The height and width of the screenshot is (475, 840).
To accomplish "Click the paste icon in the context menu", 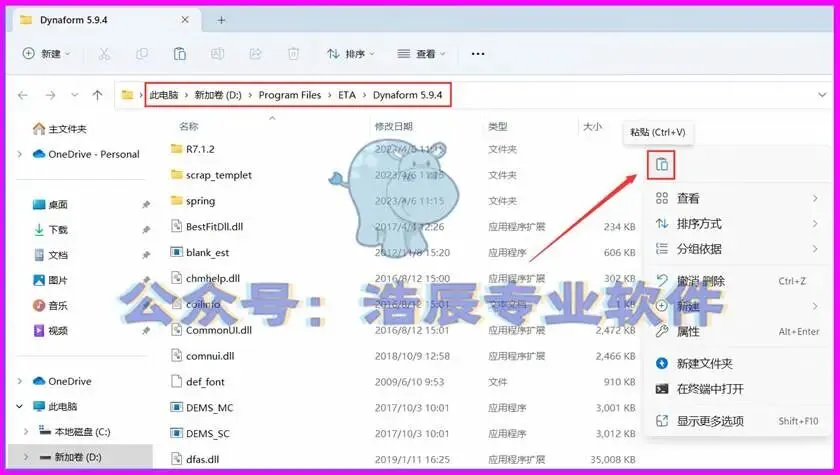I will [662, 165].
